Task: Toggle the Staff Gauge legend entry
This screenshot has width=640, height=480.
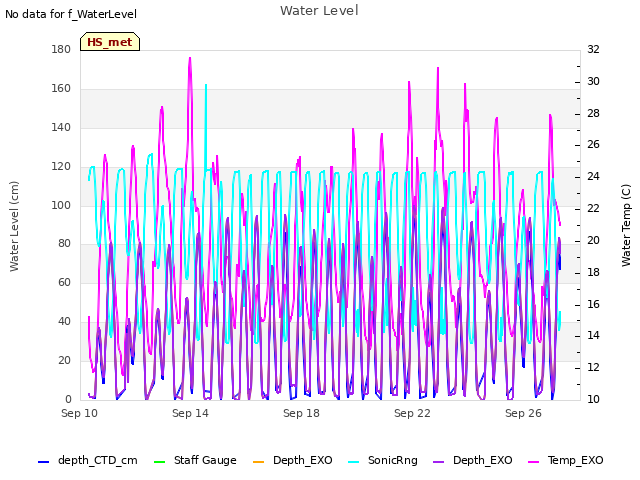Action: tap(195, 460)
